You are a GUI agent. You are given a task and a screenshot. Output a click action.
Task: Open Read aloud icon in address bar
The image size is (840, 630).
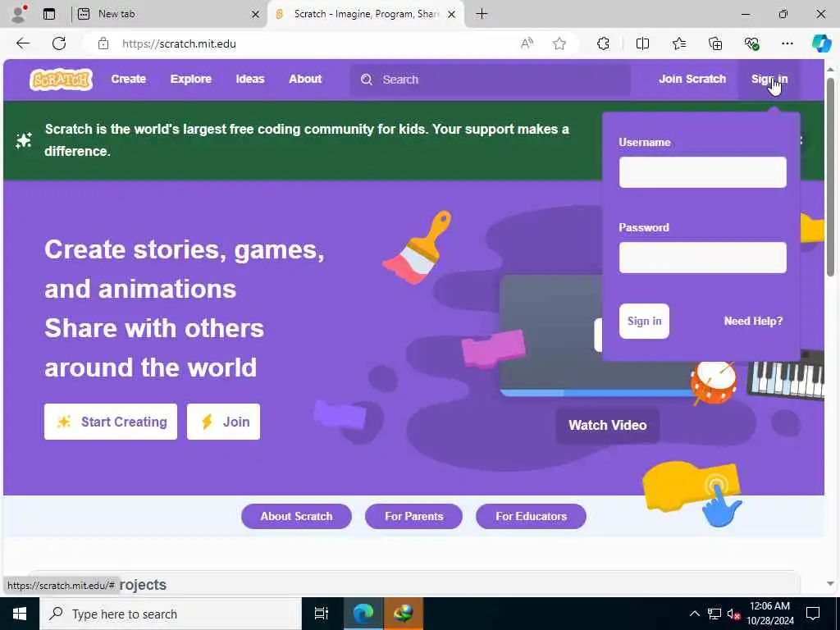pyautogui.click(x=527, y=43)
